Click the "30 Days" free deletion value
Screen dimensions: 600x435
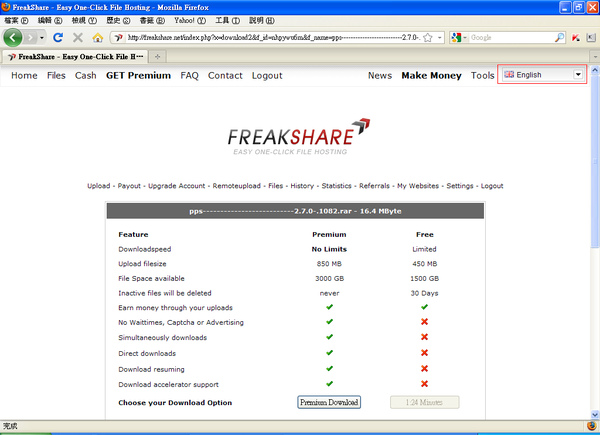424,293
